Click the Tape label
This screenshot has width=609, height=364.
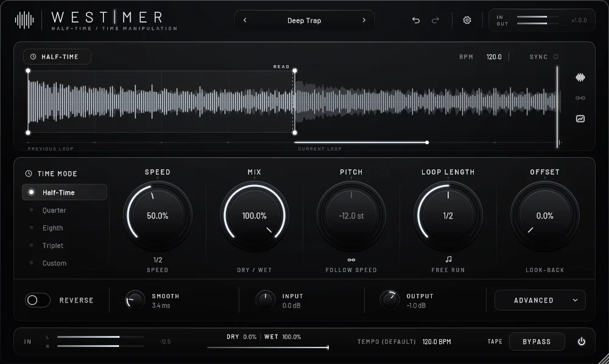495,341
